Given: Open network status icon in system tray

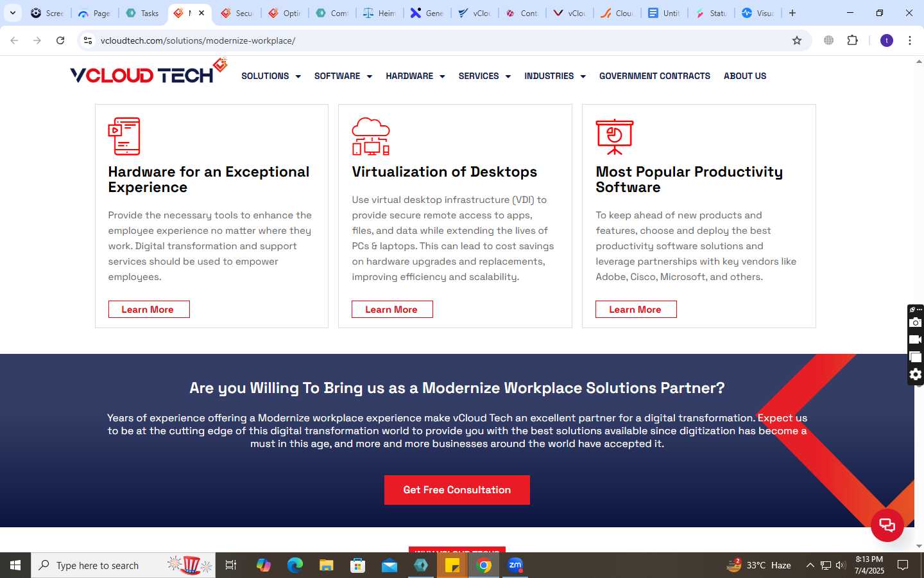Looking at the screenshot, I should coord(826,565).
